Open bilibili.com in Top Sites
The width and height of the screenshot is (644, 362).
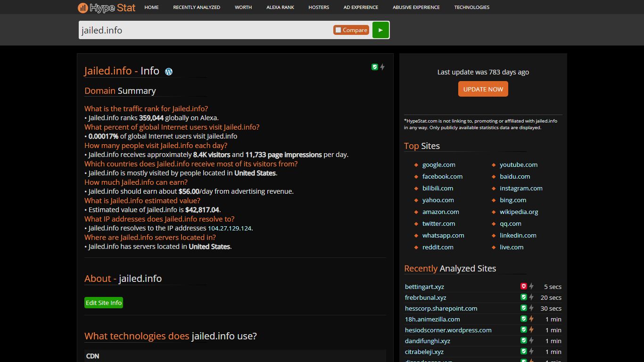coord(438,188)
